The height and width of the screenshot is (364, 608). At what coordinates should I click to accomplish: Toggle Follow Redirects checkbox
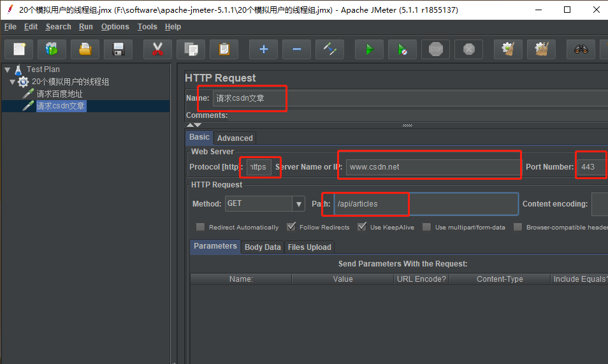[x=291, y=227]
